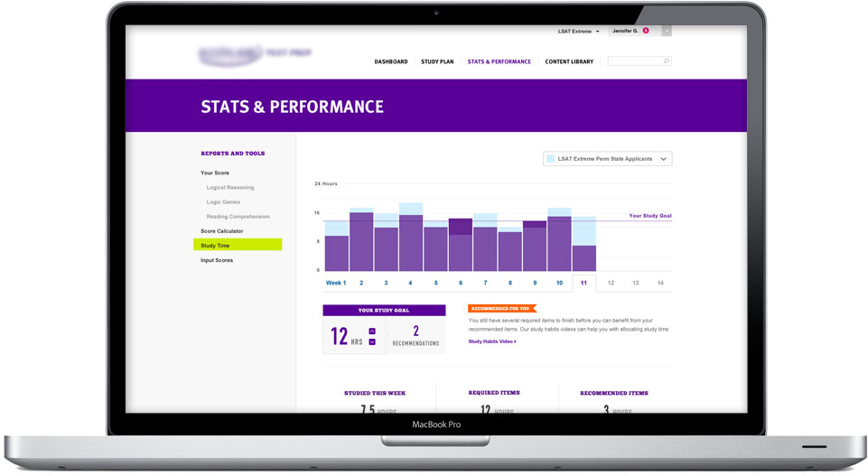Viewport: 868px width, 476px height.
Task: Select Week 1 on the chart axis
Action: tap(335, 283)
